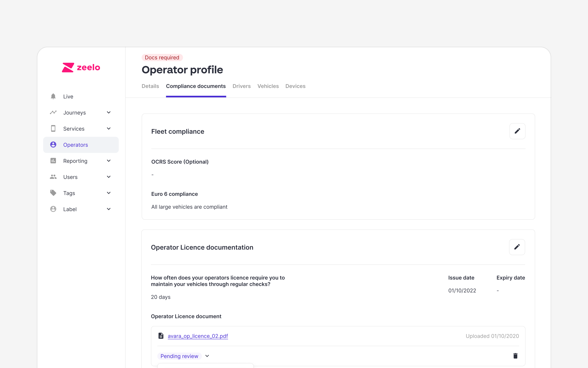Viewport: 588px width, 368px height.
Task: Click the Users people icon
Action: coord(53,177)
